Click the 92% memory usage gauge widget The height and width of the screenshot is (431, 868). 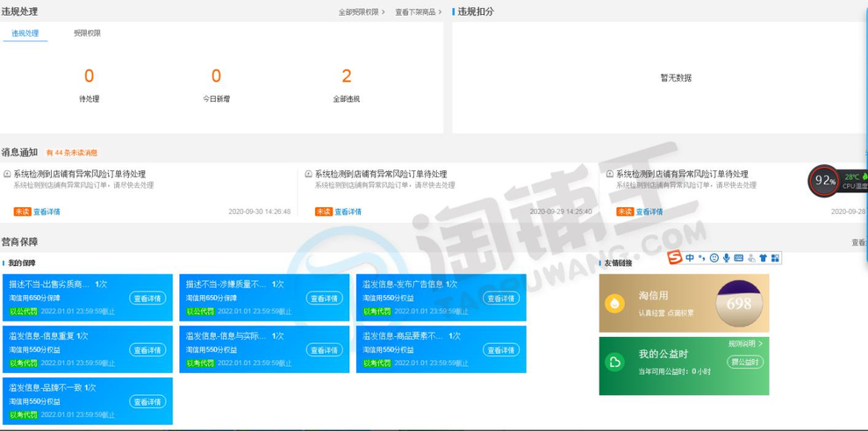(x=824, y=181)
